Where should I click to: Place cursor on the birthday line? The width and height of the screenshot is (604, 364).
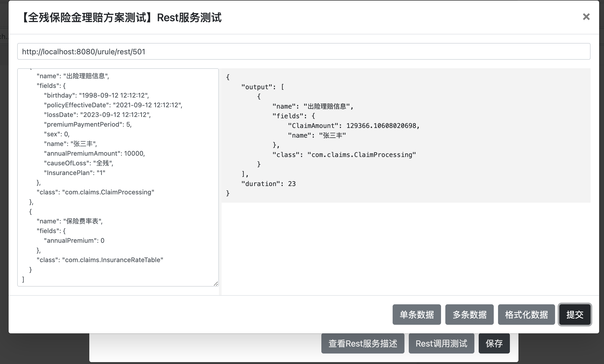96,95
